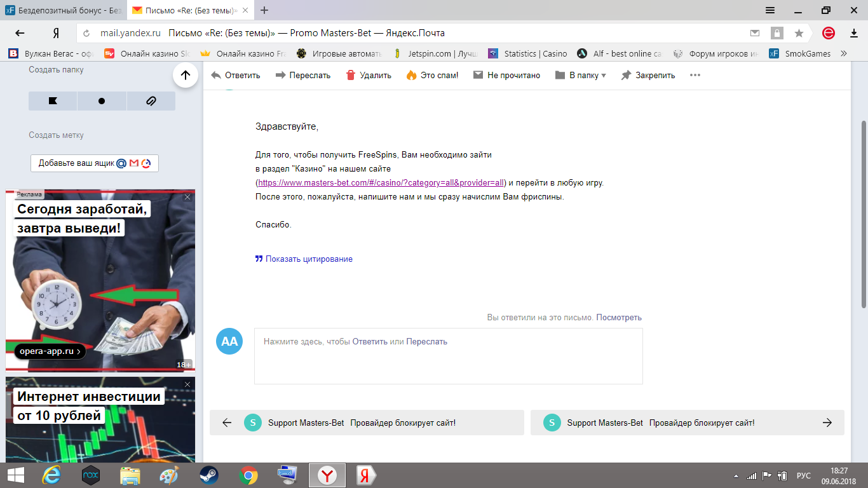Image resolution: width=868 pixels, height=488 pixels.
Task: Select the 'Письмо «Re: (Без темы)»' tab
Action: tap(190, 10)
